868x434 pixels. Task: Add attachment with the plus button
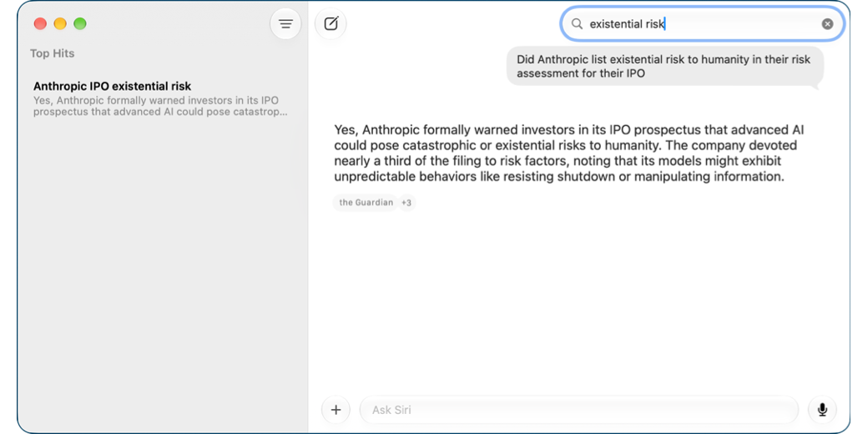(x=336, y=410)
